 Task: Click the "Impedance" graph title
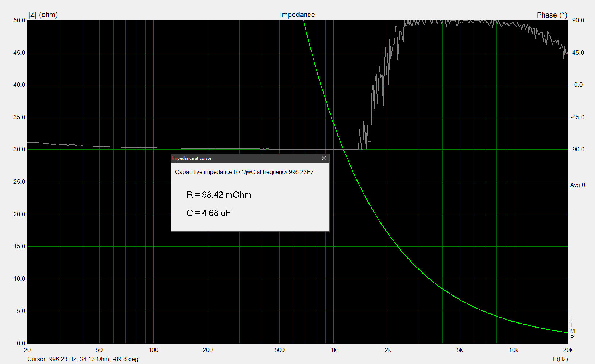point(297,15)
